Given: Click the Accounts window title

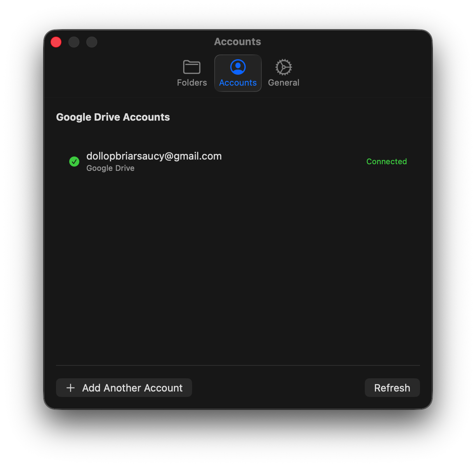Looking at the screenshot, I should (238, 42).
